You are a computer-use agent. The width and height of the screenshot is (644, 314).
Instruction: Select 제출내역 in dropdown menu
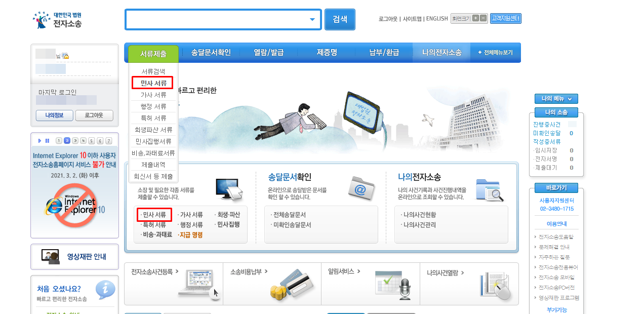pos(153,165)
